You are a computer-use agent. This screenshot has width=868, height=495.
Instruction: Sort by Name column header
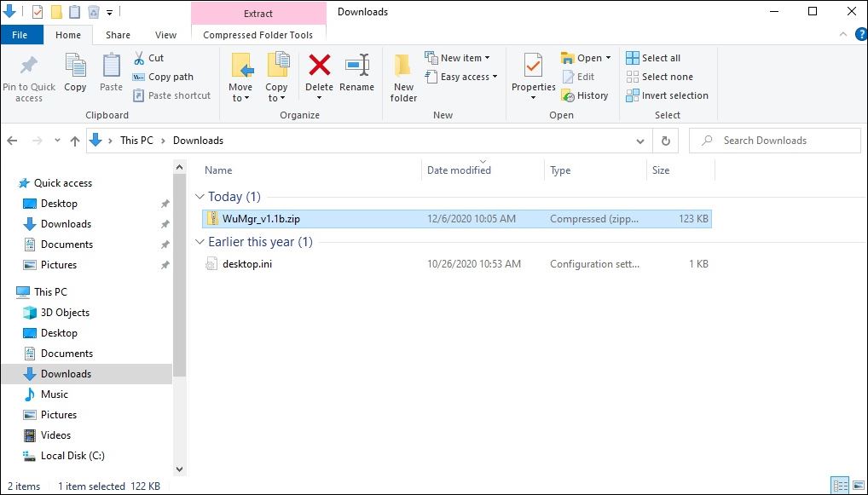pos(218,170)
